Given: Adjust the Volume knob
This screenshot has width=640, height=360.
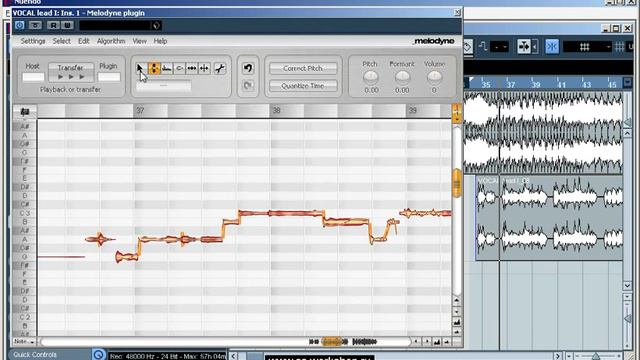Looking at the screenshot, I should tap(434, 77).
